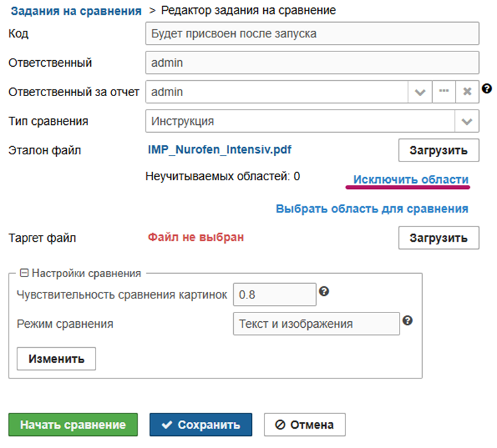The image size is (497, 448).
Task: Expand Ответственный за отчет dropdown arrow
Action: (420, 92)
